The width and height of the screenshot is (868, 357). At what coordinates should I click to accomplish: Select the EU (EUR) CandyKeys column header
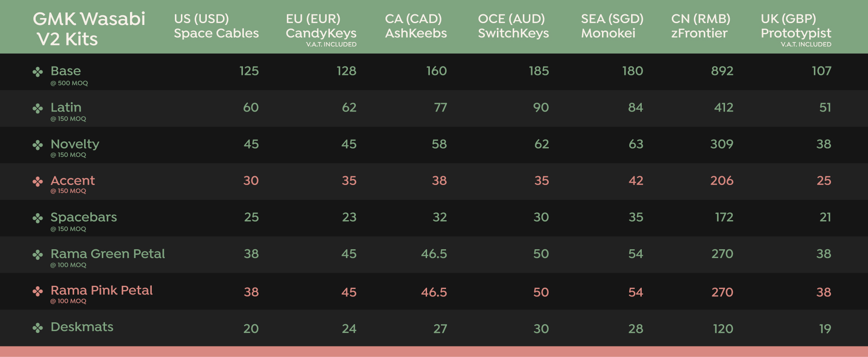point(321,26)
